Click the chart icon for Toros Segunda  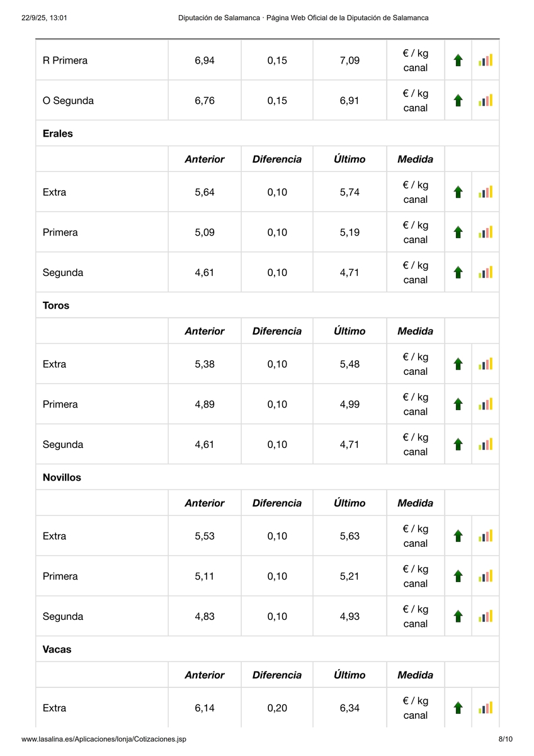coord(486,444)
